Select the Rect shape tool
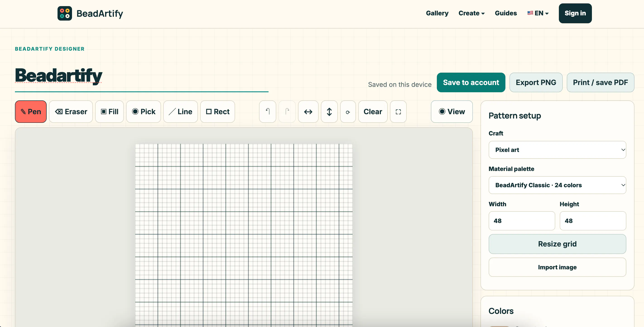 (x=218, y=111)
